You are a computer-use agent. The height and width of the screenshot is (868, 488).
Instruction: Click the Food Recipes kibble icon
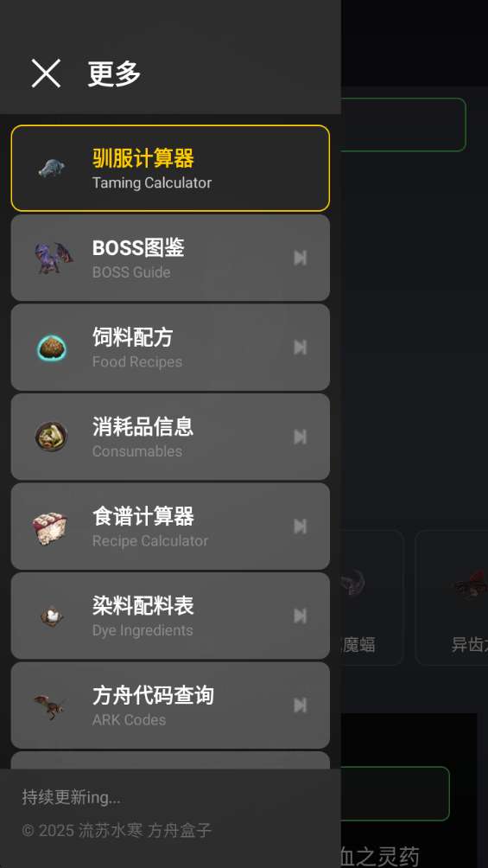[52, 348]
